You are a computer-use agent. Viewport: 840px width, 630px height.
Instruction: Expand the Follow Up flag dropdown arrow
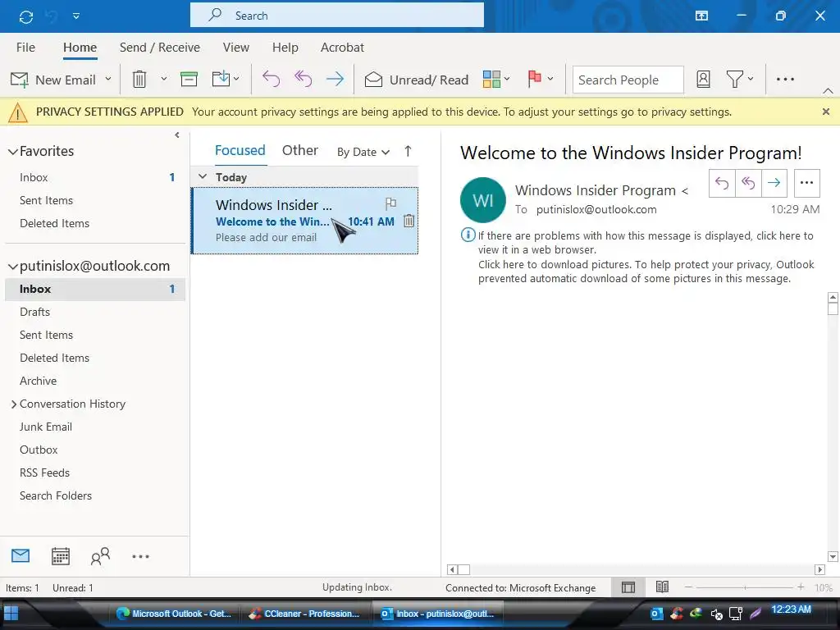pos(550,79)
